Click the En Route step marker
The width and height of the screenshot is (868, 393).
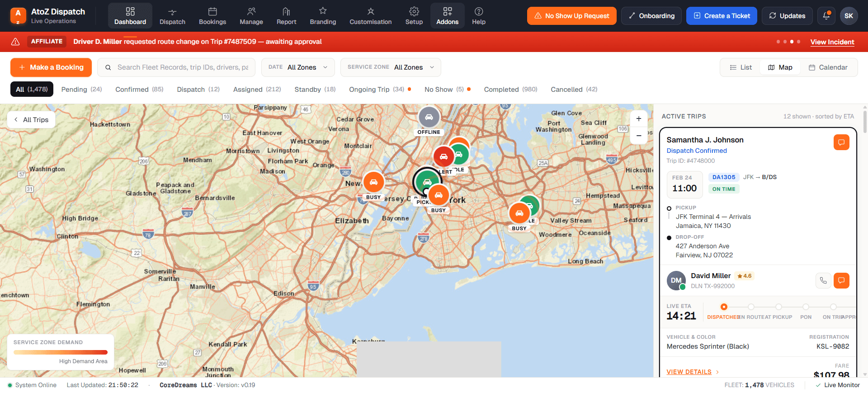751,307
